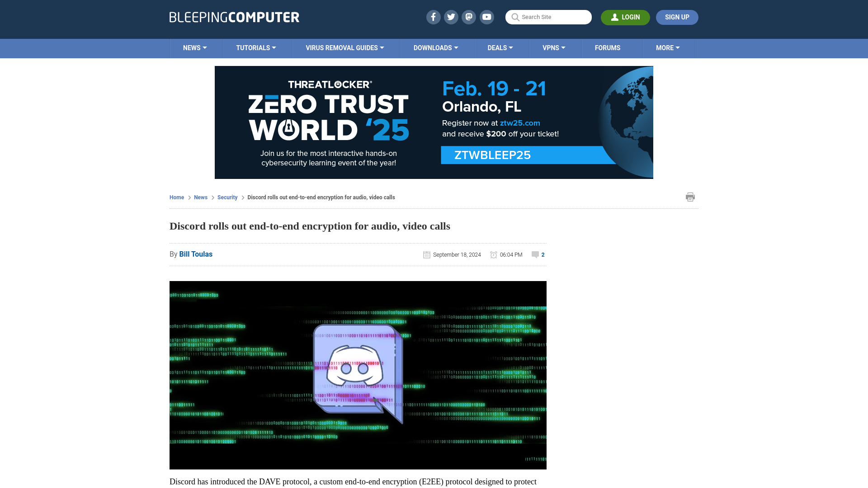Click the comments count icon near number 2
The height and width of the screenshot is (488, 868).
(535, 254)
